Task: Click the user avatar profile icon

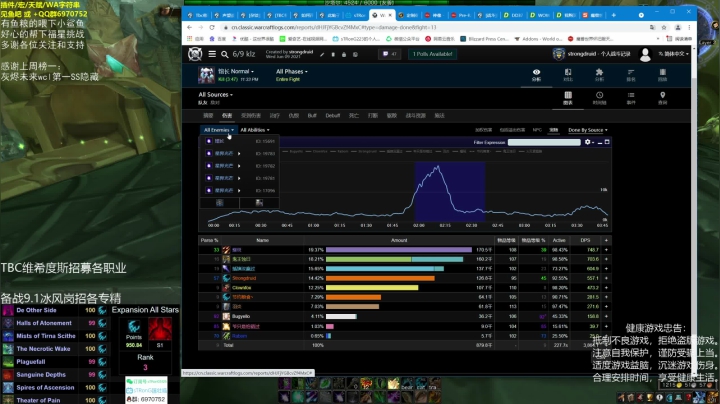Action: 645,54
